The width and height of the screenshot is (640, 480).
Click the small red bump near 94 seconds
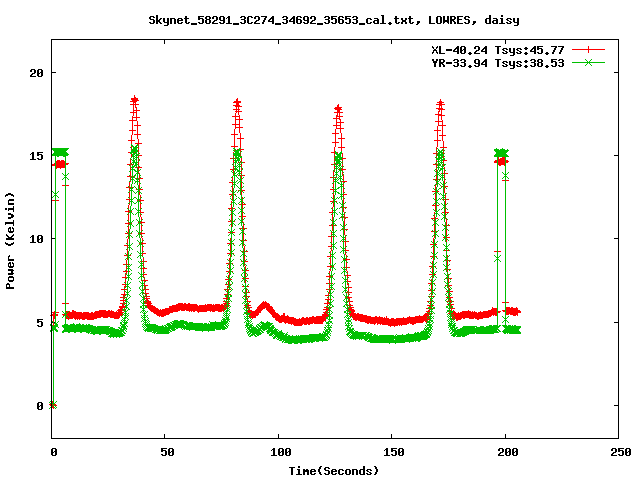click(265, 305)
